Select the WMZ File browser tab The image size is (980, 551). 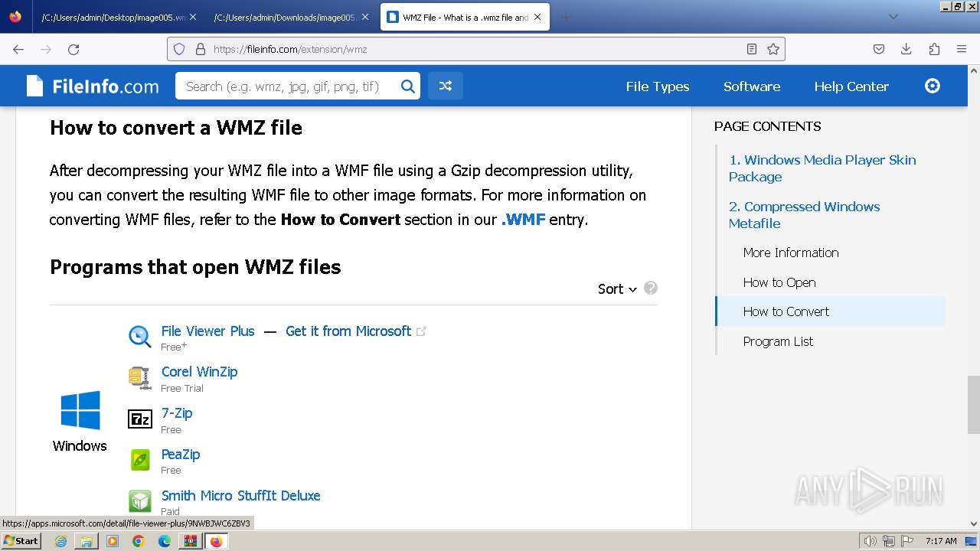pos(465,17)
